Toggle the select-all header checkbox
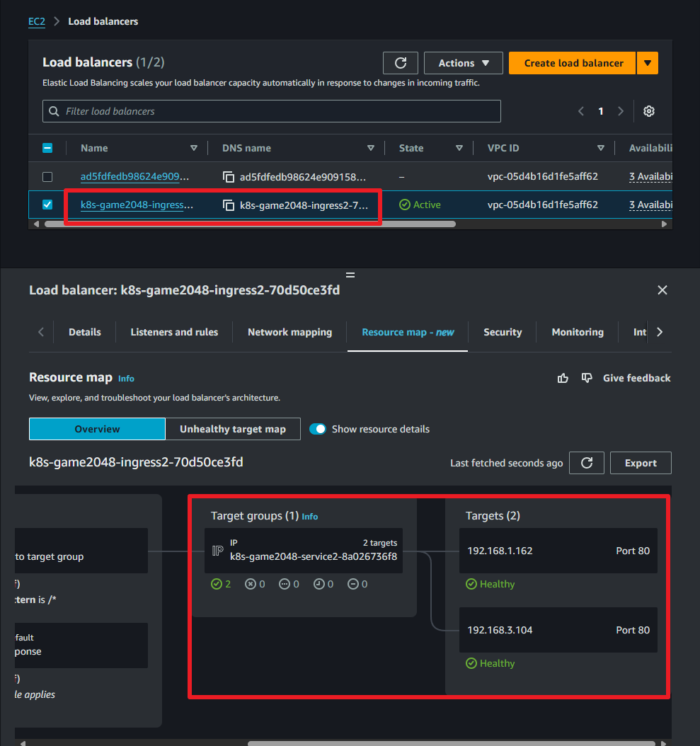700x746 pixels. (47, 149)
